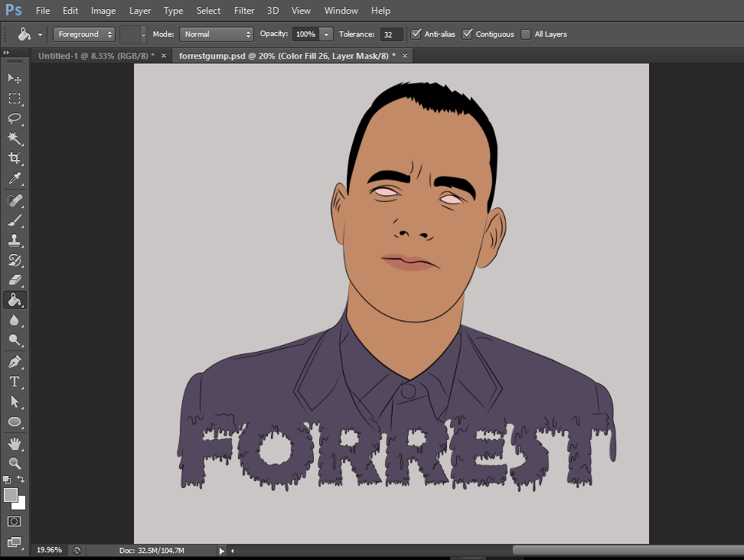Open the Foreground fill source dropdown
Viewport: 744px width, 560px height.
tap(84, 34)
